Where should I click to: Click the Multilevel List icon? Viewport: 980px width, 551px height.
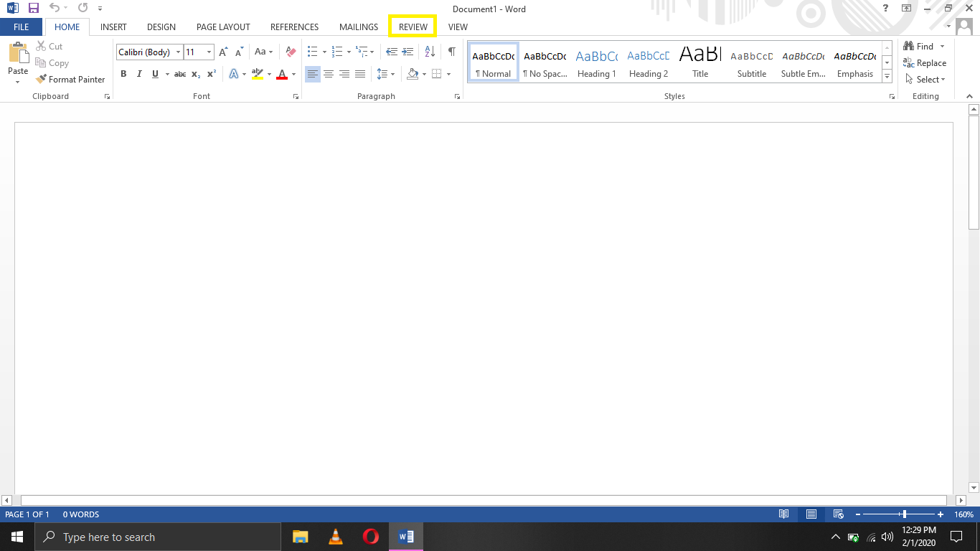[362, 52]
